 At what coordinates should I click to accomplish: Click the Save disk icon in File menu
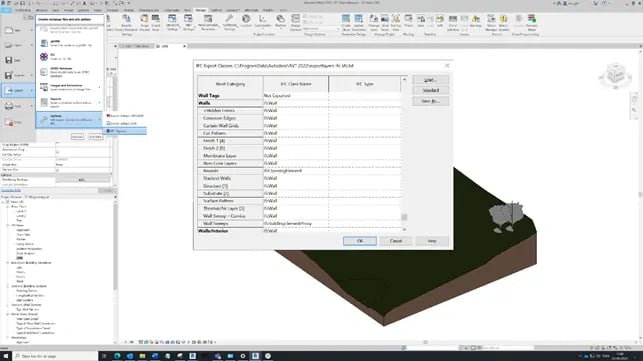[9, 60]
